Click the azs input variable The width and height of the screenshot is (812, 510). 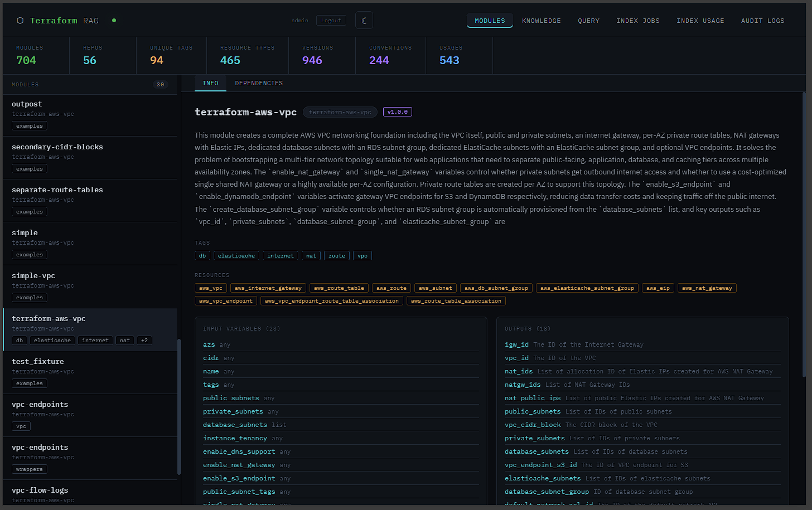[341, 344]
